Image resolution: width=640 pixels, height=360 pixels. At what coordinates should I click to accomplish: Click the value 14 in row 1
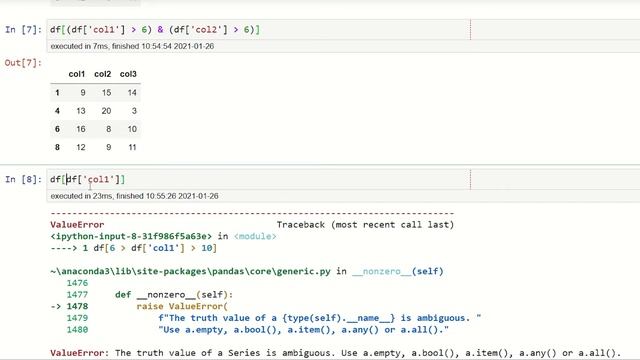[132, 93]
